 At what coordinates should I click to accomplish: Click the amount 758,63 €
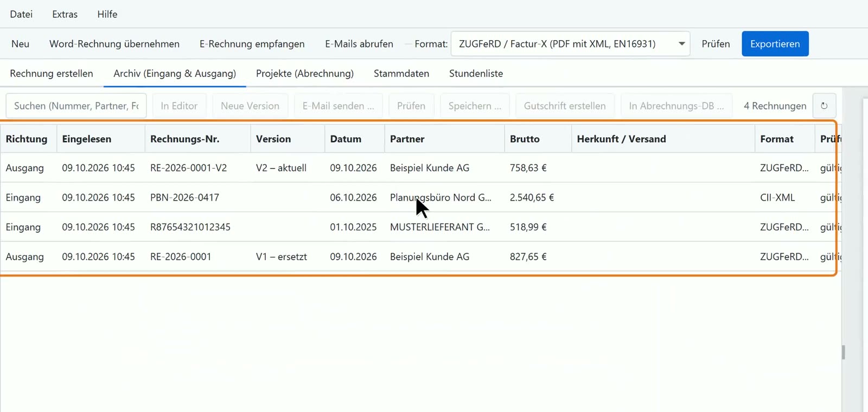(x=528, y=168)
